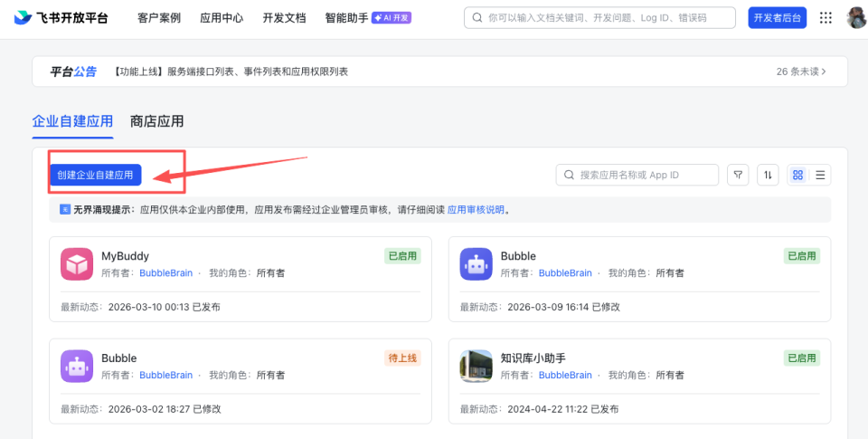Click BubbleBrain owner link on 待上线 Bubble
The image size is (868, 439).
click(x=166, y=375)
